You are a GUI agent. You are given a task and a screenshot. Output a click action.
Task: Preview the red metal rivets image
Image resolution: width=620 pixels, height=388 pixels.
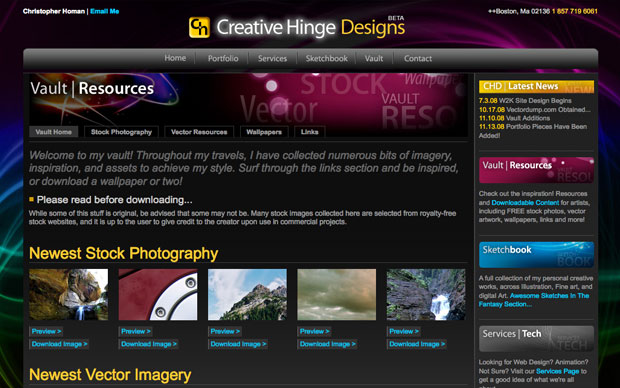pos(136,331)
